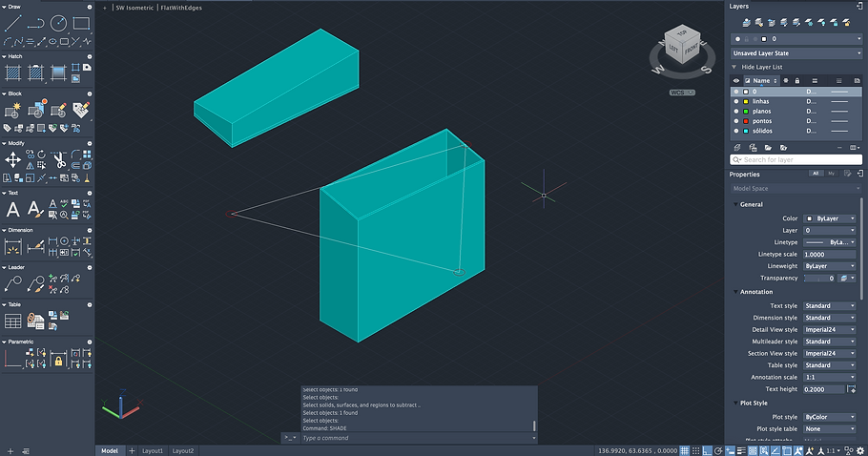
Task: Open the SW Isometric view menu
Action: [x=135, y=8]
